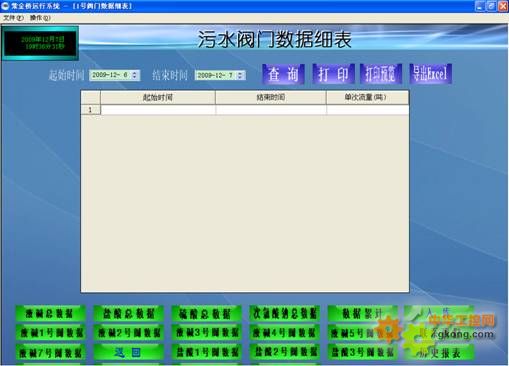Open the 操作 menu
Image resolution: width=509 pixels, height=366 pixels.
point(40,18)
